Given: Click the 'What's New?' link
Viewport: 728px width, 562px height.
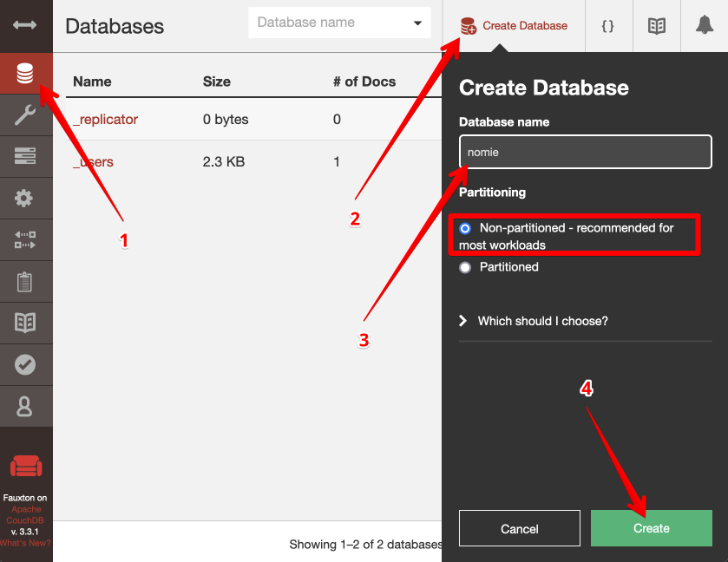Looking at the screenshot, I should pyautogui.click(x=26, y=544).
